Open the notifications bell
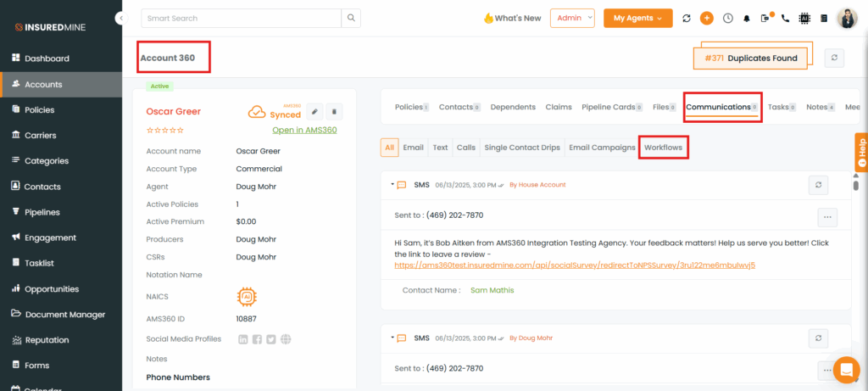 [x=747, y=19]
